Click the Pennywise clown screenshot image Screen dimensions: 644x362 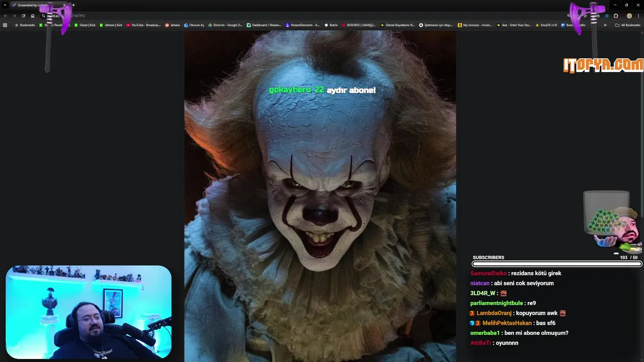coord(320,196)
